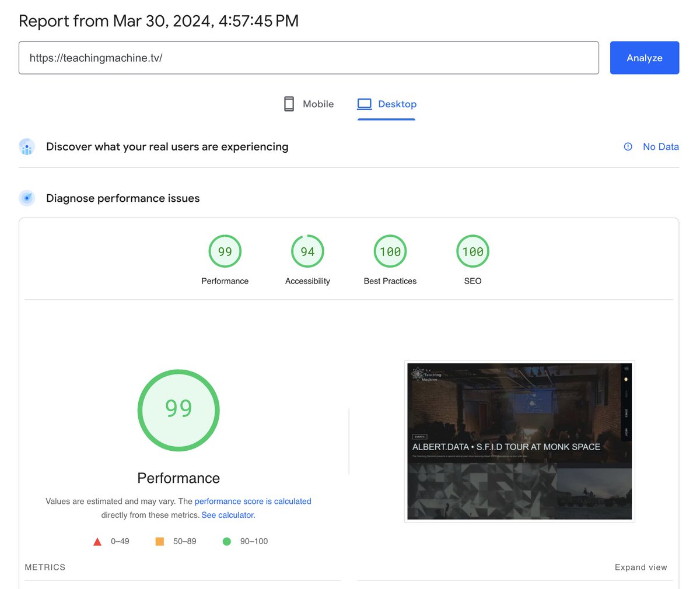Jump to Accessibility score gauge 94
The image size is (700, 589).
point(307,251)
